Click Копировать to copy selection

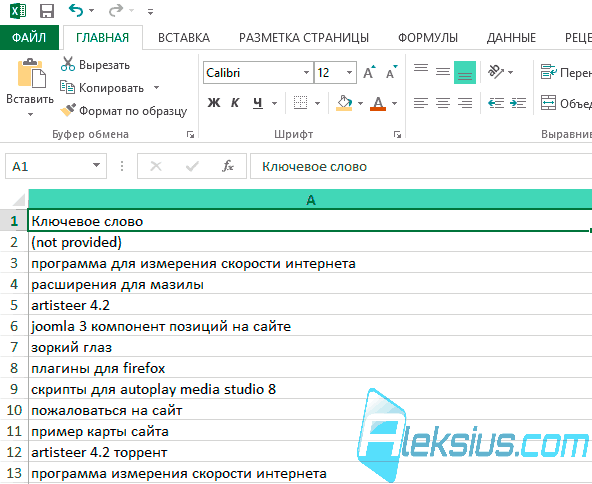102,88
